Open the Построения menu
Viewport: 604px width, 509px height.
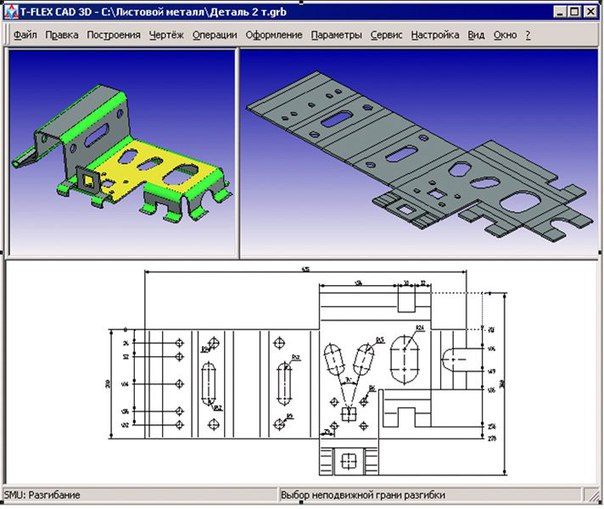click(114, 35)
